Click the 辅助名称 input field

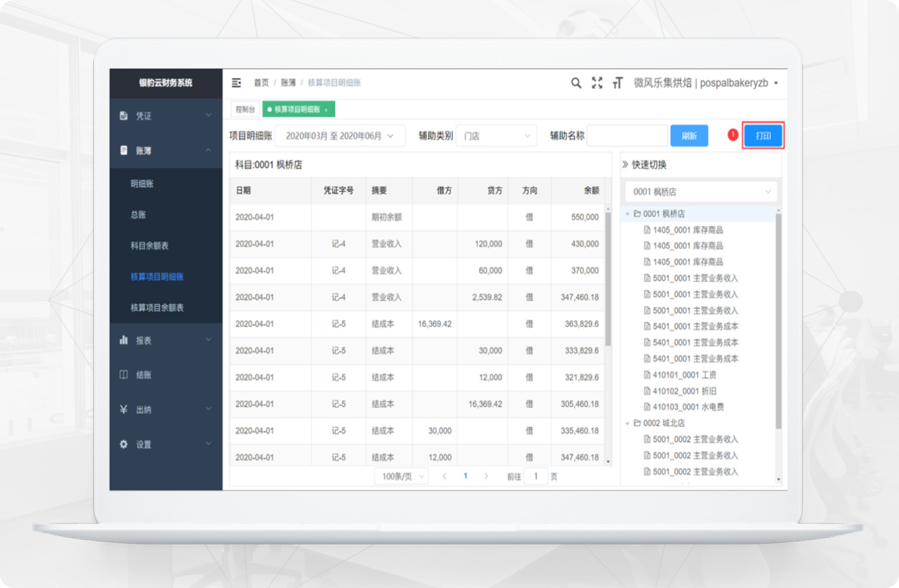(627, 136)
